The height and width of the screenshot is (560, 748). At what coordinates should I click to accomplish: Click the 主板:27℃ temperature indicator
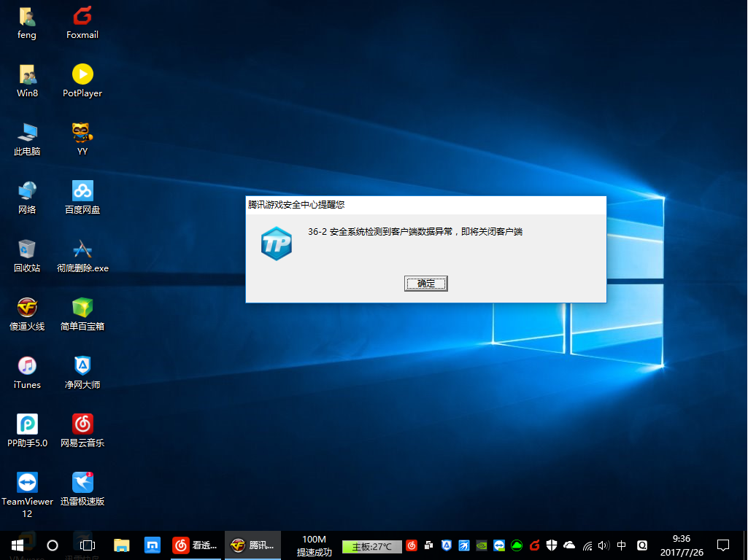pyautogui.click(x=371, y=547)
